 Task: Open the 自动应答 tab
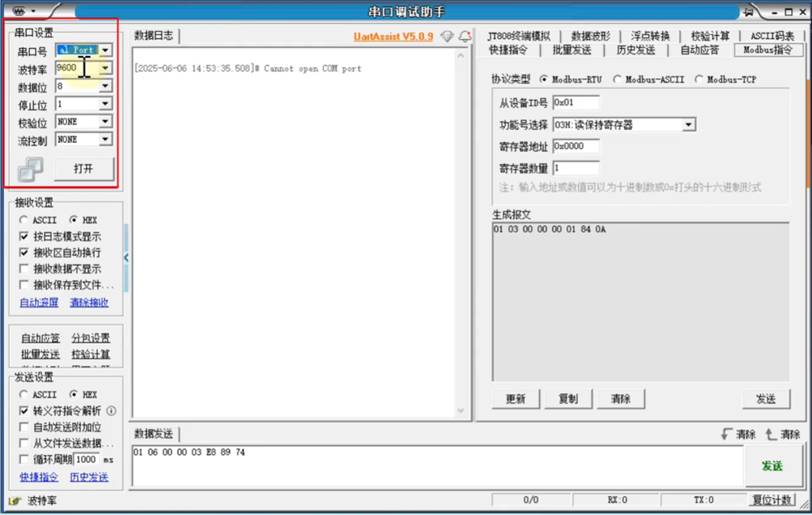pos(699,50)
